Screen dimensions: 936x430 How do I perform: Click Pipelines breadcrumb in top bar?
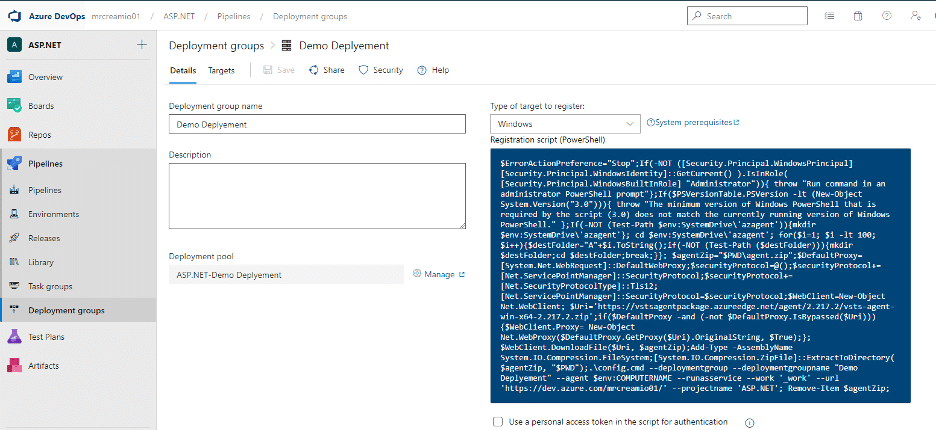tap(232, 16)
